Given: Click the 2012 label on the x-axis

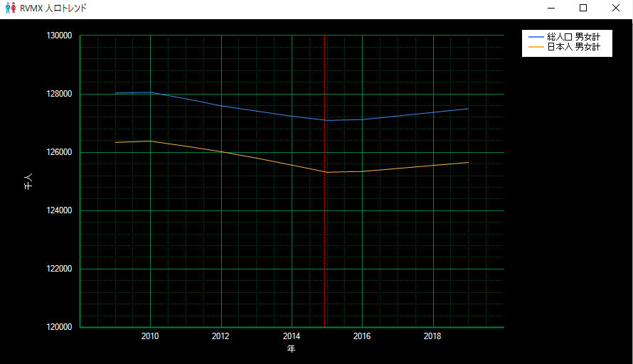Looking at the screenshot, I should coord(221,336).
